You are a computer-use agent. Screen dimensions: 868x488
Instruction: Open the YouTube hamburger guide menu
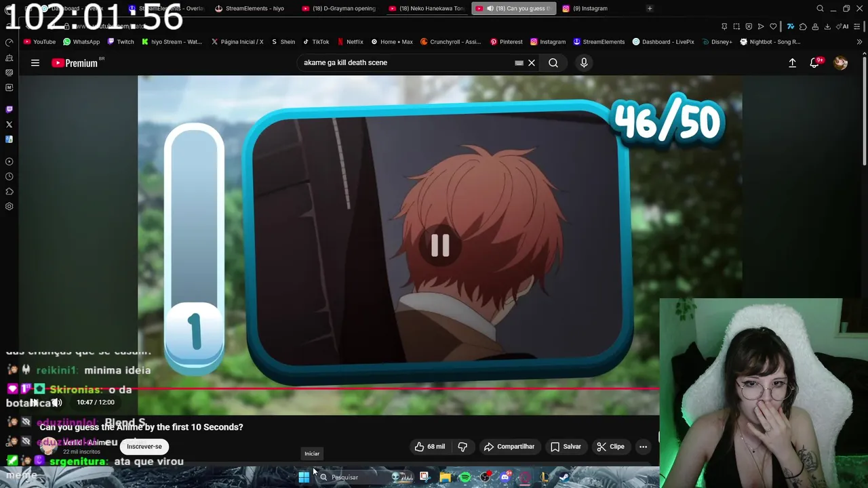(x=35, y=63)
